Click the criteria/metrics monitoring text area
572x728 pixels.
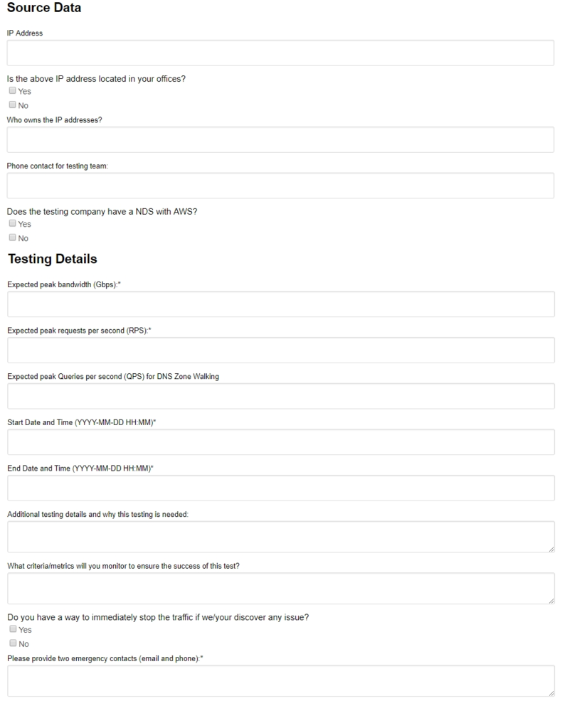pyautogui.click(x=280, y=589)
